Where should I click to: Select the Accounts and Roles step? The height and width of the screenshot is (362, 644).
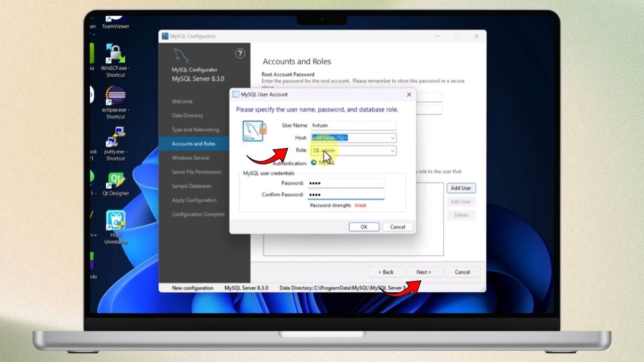point(194,144)
